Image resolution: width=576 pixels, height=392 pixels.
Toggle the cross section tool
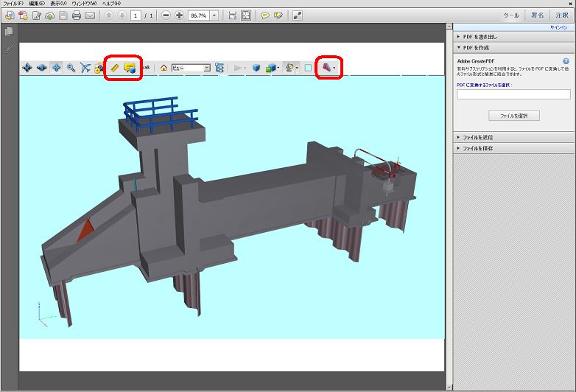click(x=326, y=67)
